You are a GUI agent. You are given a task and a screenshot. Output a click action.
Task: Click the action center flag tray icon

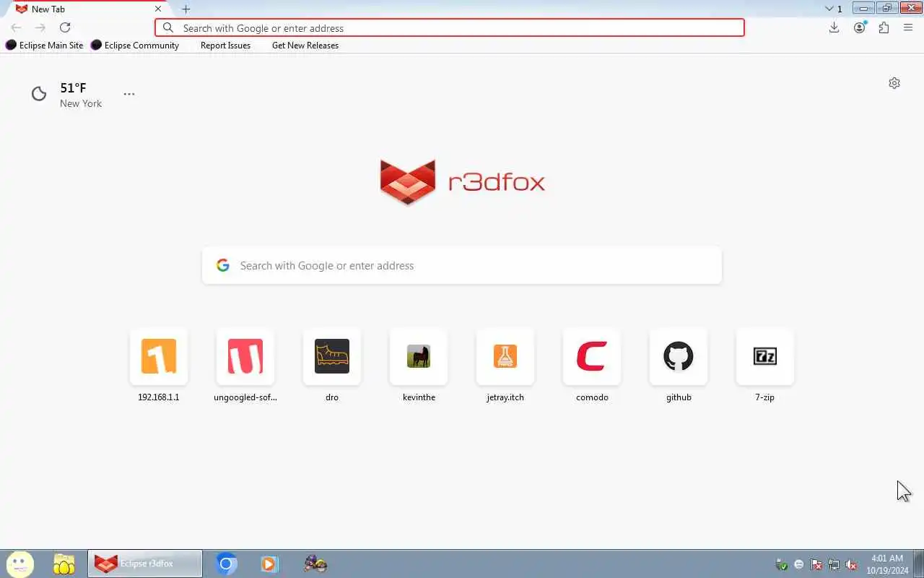click(x=816, y=564)
